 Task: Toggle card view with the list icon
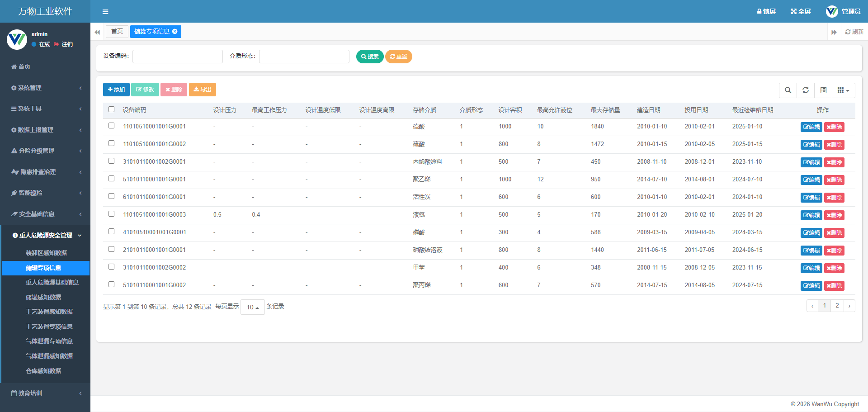[823, 90]
